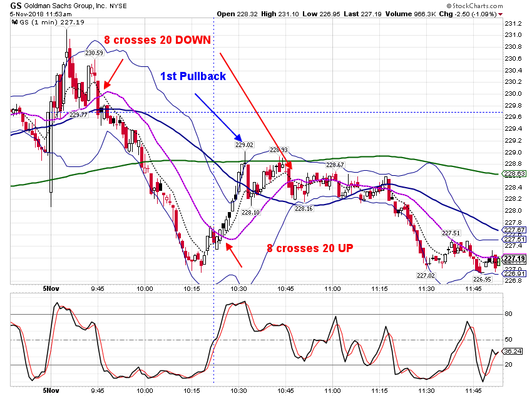
Task: Click the "228.93" price label
Action: [x=279, y=150]
